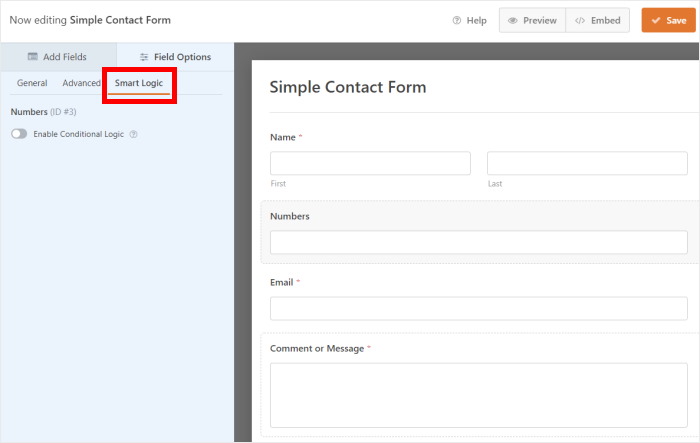Image resolution: width=700 pixels, height=443 pixels.
Task: Click the Numbers (ID #3) heading
Action: click(x=43, y=112)
